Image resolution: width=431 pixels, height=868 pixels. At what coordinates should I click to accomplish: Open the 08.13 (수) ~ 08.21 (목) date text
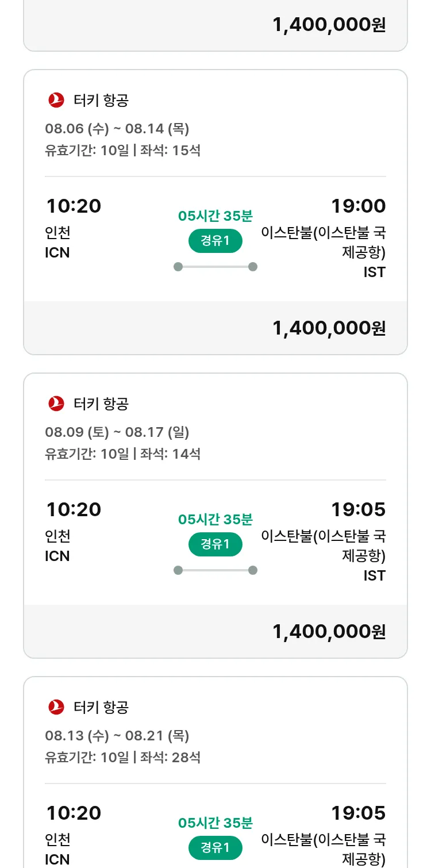(x=117, y=736)
